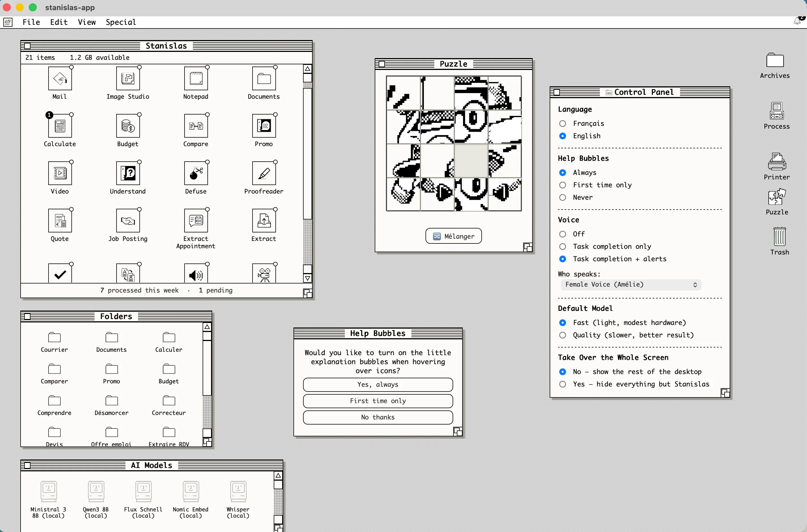Click Stanislas window scroll down arrow
Viewport: 807px width, 532px height.
tap(308, 278)
